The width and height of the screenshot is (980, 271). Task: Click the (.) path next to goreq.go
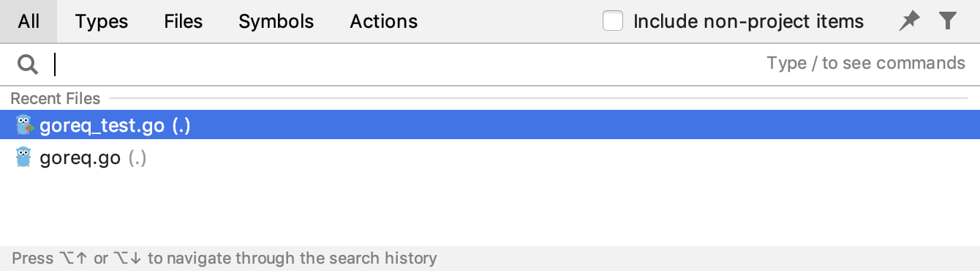point(137,157)
